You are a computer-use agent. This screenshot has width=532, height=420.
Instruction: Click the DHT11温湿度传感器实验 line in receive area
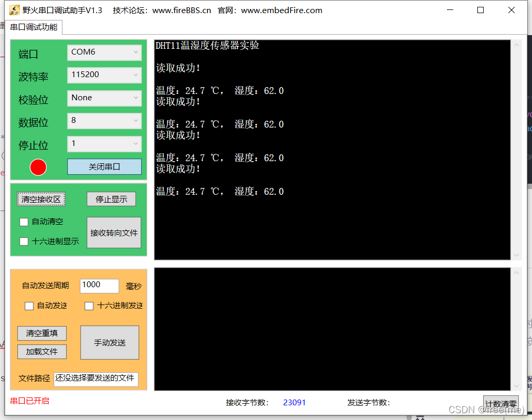207,46
